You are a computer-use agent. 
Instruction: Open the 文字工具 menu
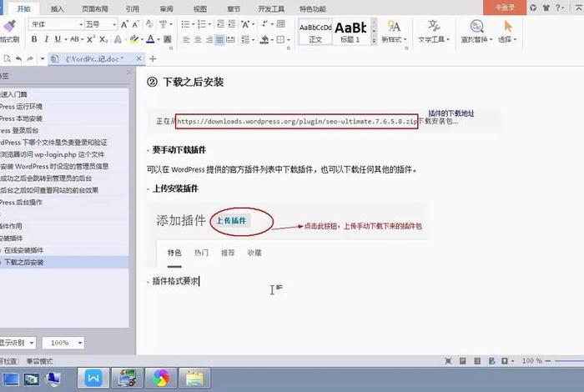coord(434,32)
